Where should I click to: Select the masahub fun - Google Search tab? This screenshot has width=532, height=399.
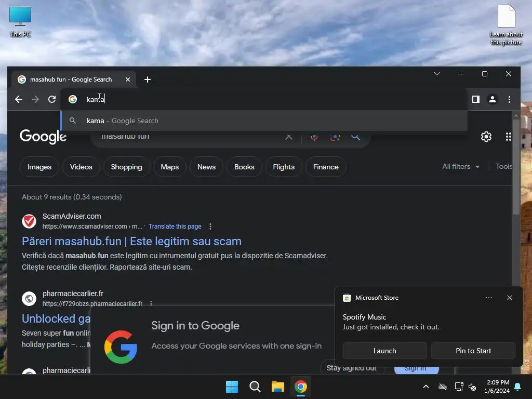click(74, 79)
